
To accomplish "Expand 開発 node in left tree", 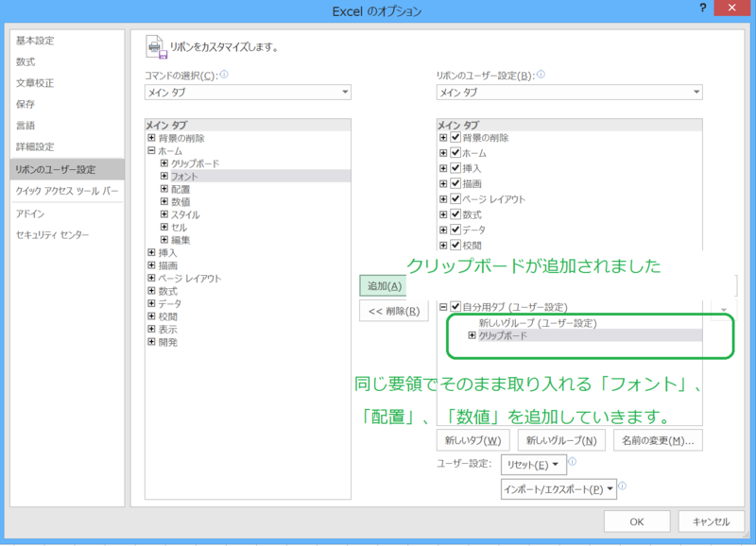I will pos(151,342).
